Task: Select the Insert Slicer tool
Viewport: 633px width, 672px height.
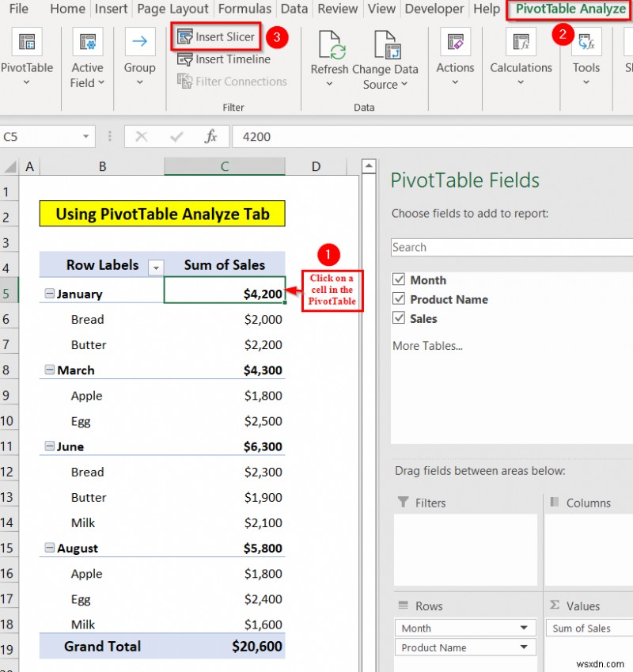Action: (216, 36)
